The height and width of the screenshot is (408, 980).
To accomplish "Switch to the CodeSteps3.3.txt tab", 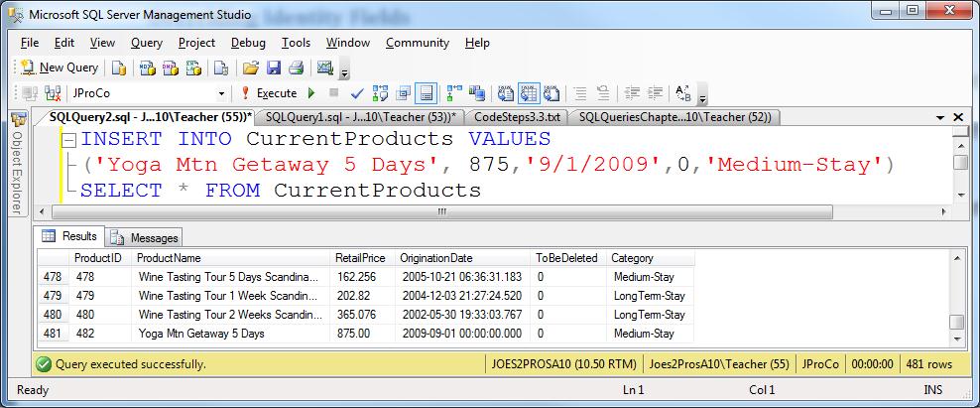I will click(x=517, y=117).
